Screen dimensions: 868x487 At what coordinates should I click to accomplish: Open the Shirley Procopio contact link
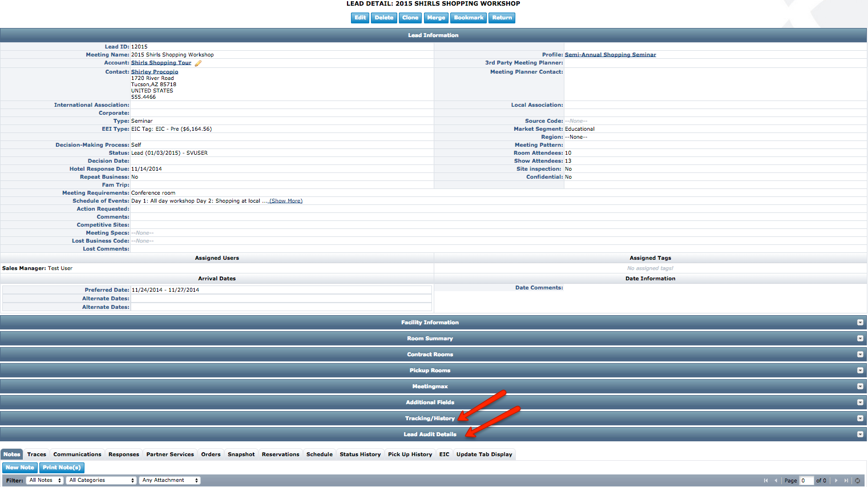click(155, 72)
